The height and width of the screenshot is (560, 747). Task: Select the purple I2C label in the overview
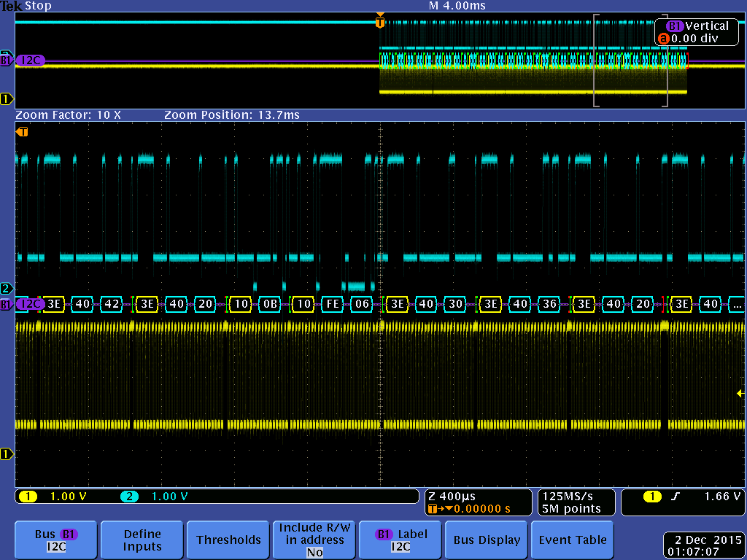[31, 61]
